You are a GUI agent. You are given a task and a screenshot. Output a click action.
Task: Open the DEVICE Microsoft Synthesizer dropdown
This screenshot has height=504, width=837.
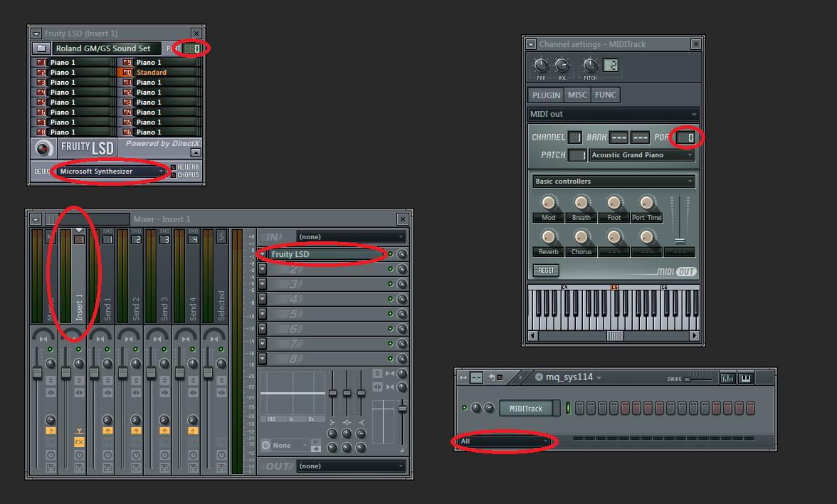(111, 172)
